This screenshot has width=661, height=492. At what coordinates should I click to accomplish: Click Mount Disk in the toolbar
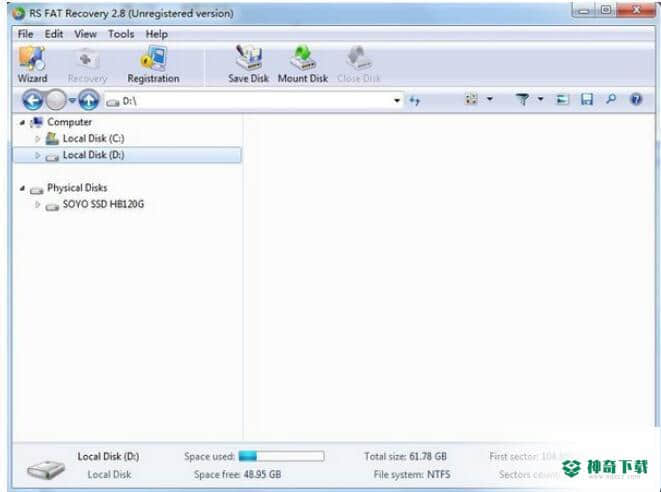point(303,64)
